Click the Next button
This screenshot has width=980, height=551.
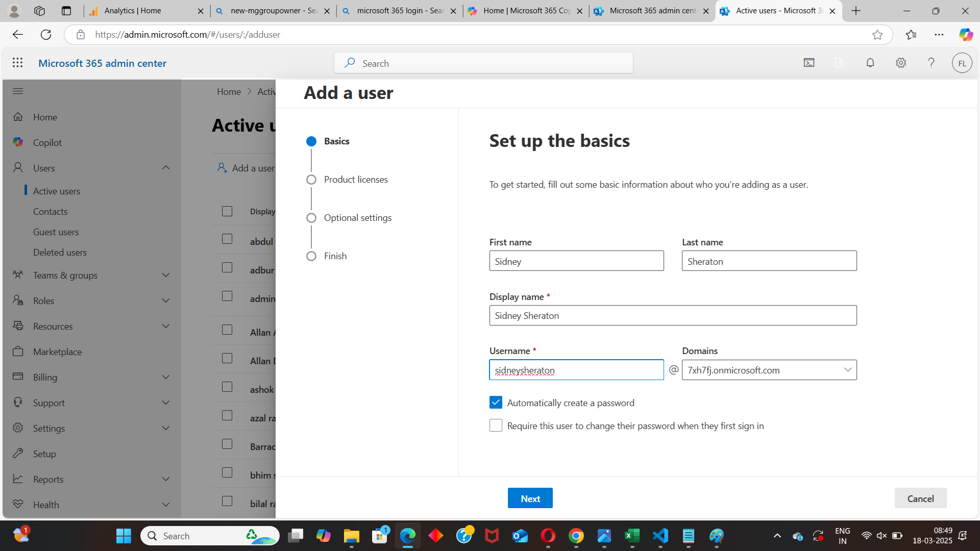(530, 498)
